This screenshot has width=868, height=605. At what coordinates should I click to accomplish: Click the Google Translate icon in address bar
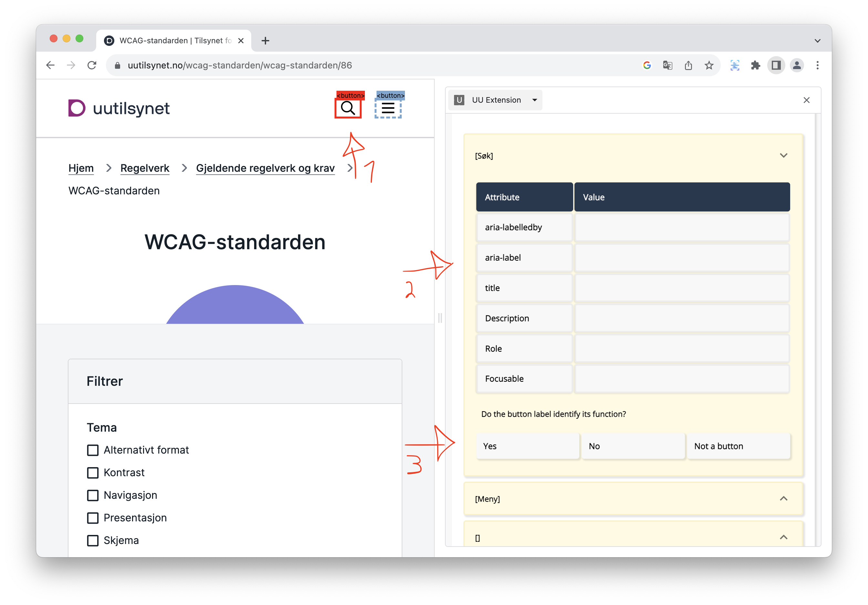click(x=667, y=65)
